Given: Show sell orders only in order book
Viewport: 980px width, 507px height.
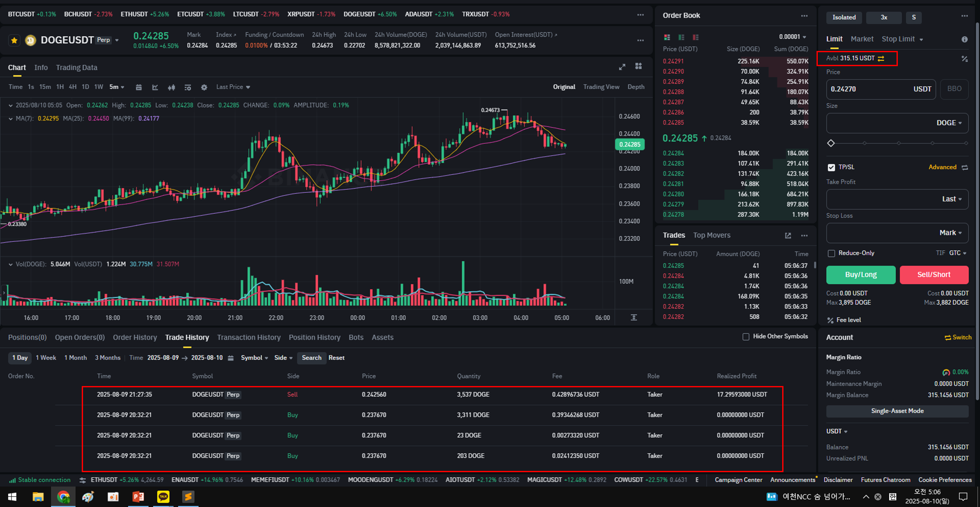Looking at the screenshot, I should [x=696, y=37].
